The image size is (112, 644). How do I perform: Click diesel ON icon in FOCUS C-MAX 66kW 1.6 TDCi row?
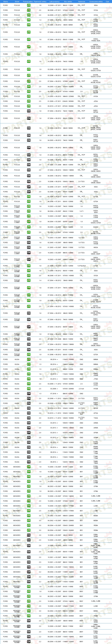(x=29, y=243)
